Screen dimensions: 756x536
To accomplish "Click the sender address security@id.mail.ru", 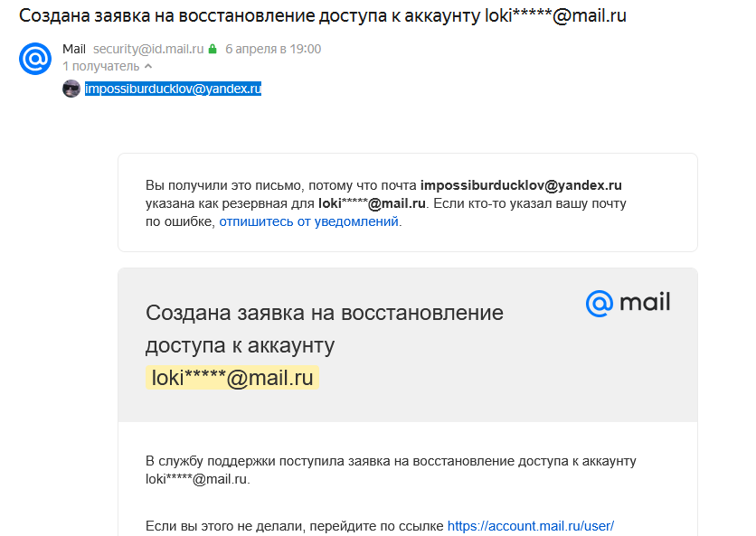I will coord(148,49).
